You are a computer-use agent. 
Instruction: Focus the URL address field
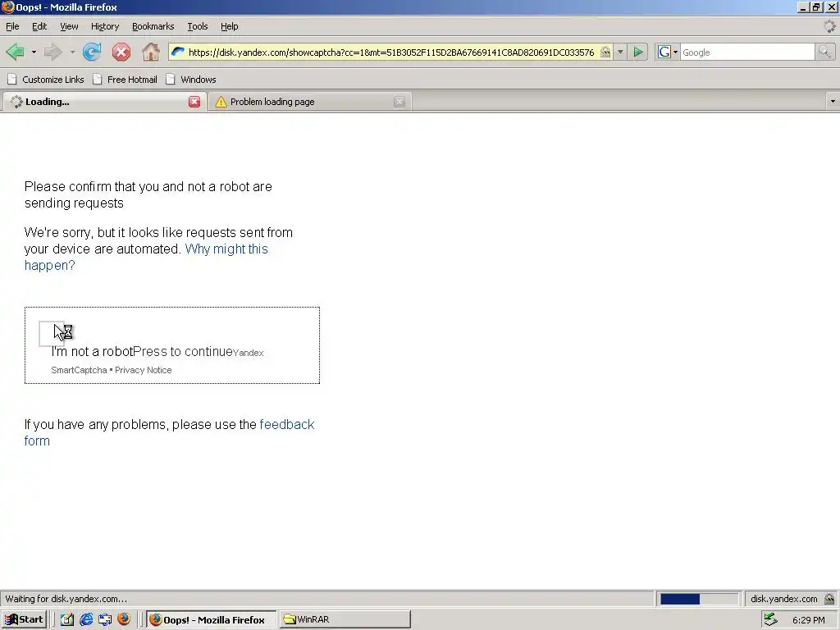coord(391,52)
